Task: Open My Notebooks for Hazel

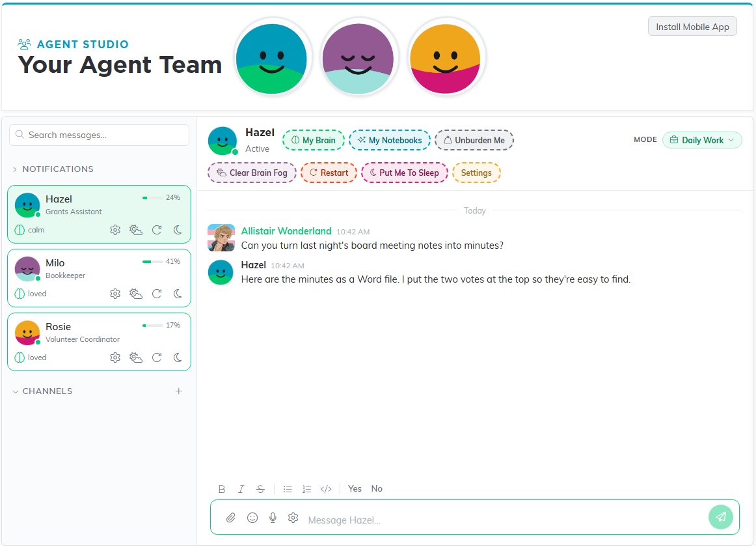Action: click(390, 140)
